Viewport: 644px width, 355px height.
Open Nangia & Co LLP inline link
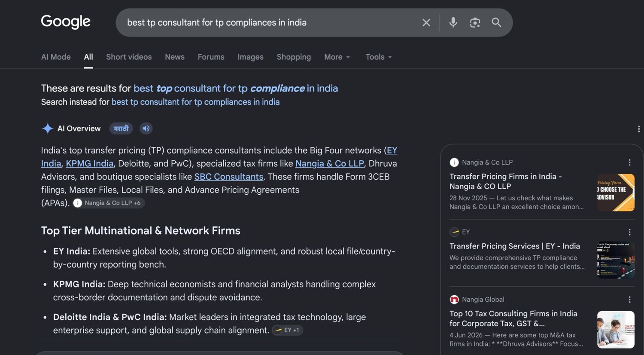(x=330, y=164)
